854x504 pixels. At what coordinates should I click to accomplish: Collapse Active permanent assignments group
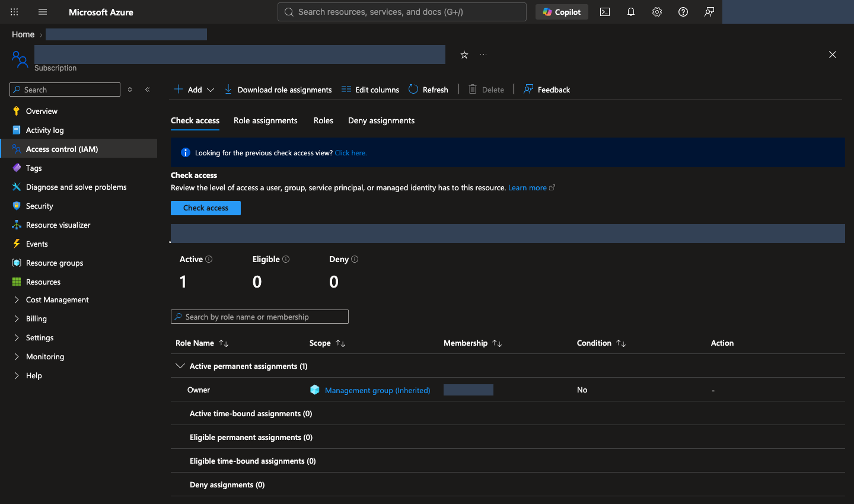click(180, 366)
